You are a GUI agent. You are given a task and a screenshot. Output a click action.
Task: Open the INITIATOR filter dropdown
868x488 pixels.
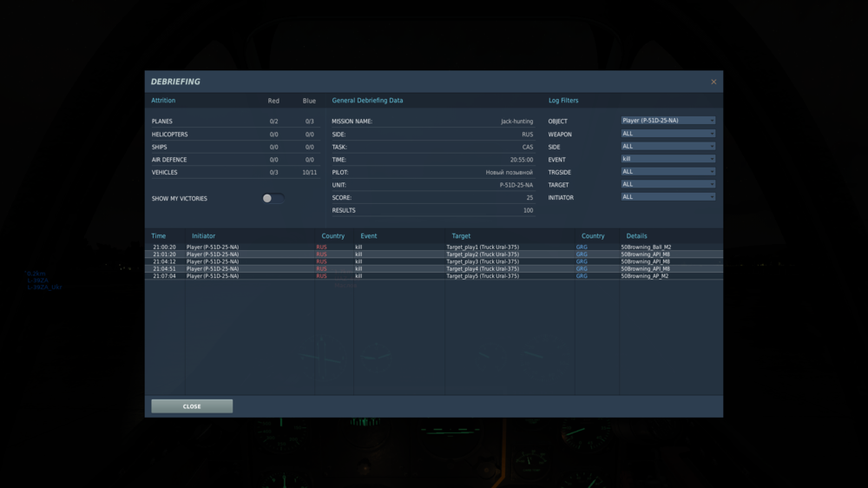click(667, 197)
